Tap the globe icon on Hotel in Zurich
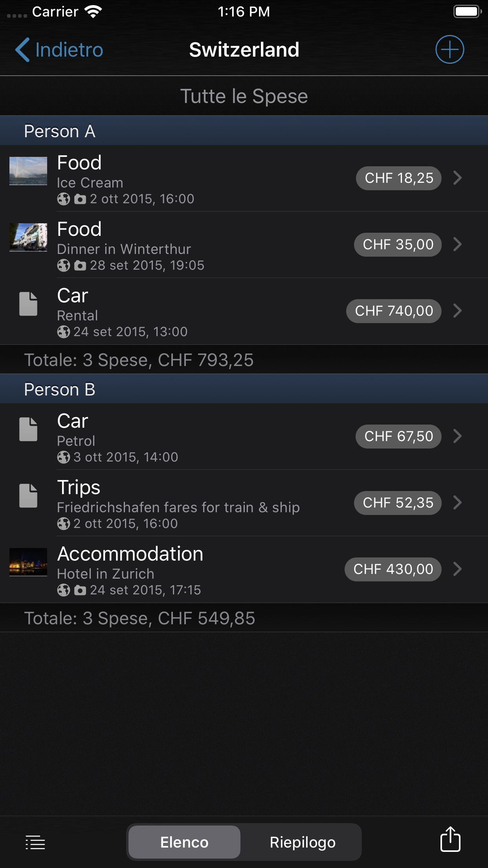This screenshot has height=868, width=488. coord(63,590)
